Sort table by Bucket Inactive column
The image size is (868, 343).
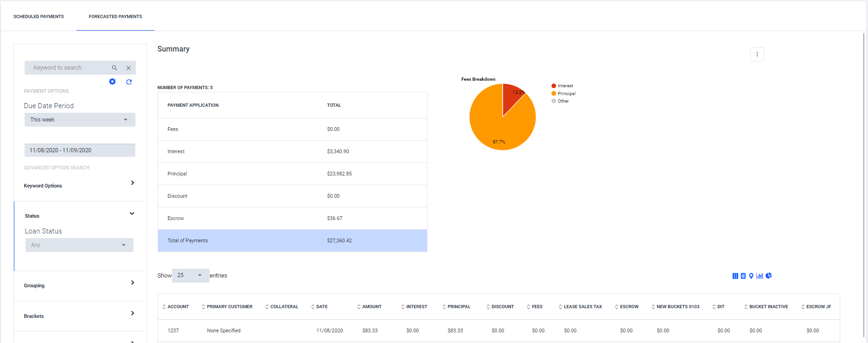766,307
